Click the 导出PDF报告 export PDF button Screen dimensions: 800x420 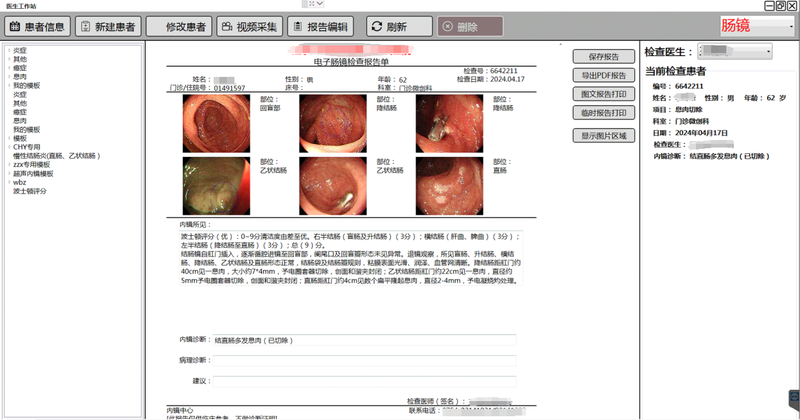tap(604, 76)
